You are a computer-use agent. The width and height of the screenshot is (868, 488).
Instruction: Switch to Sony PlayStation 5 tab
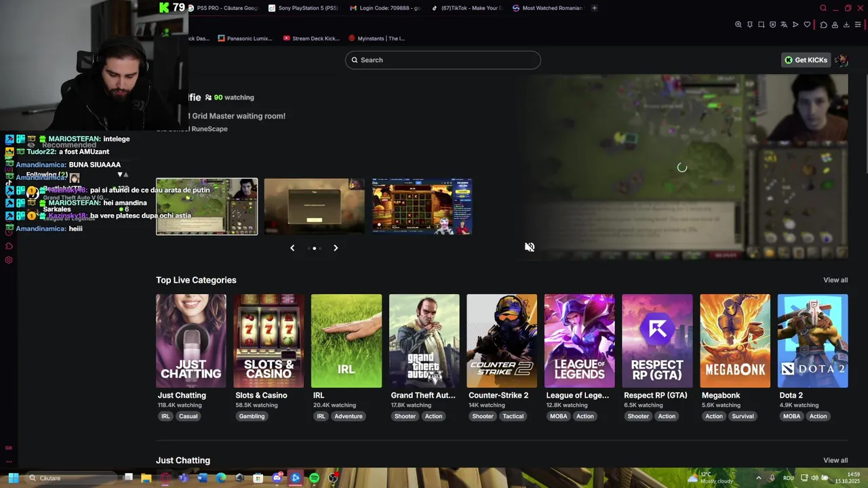303,8
